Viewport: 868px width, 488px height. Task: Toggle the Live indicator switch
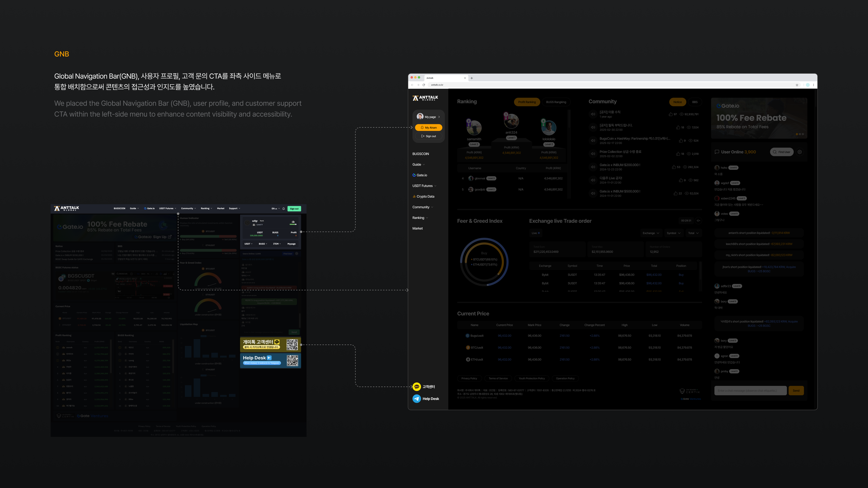(x=536, y=233)
